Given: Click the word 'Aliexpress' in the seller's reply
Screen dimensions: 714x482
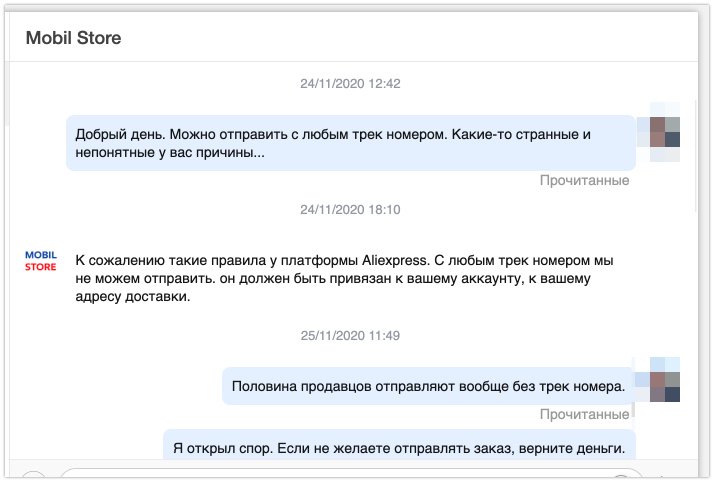Looking at the screenshot, I should tap(394, 261).
